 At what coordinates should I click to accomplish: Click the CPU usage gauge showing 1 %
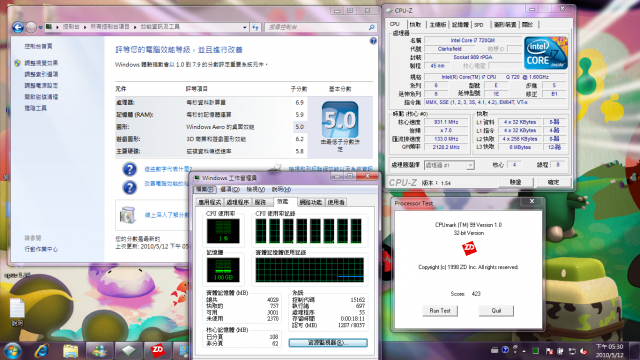[223, 231]
